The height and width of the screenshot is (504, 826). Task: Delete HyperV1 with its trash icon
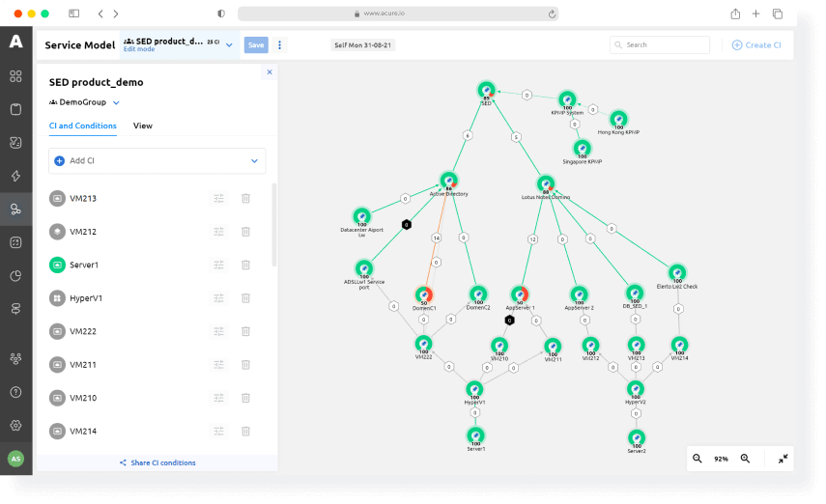(x=245, y=298)
